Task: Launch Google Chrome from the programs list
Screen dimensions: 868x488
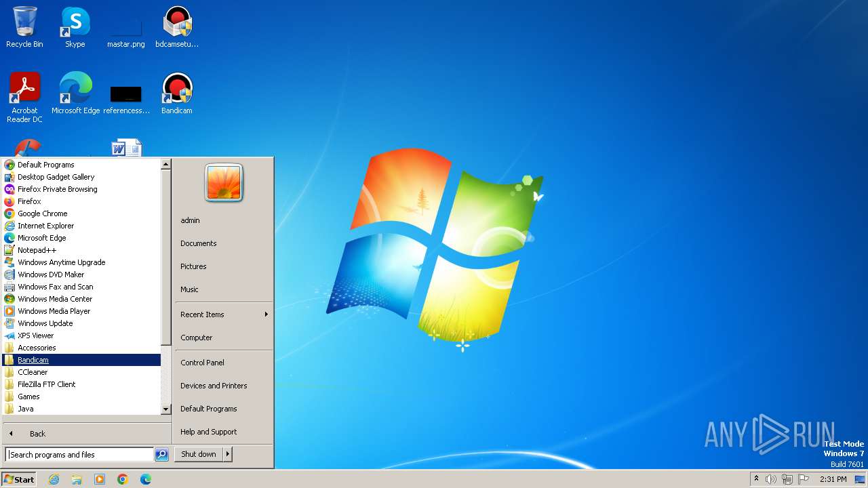Action: click(81, 213)
